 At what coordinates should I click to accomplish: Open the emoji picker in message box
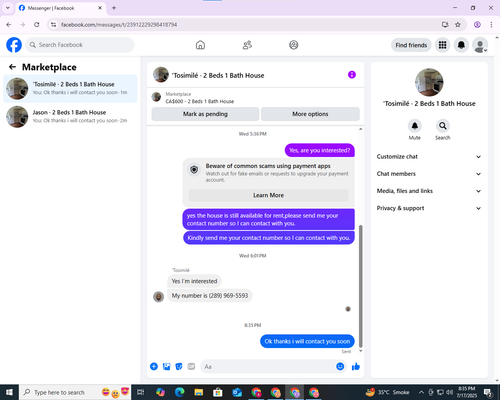tap(340, 367)
